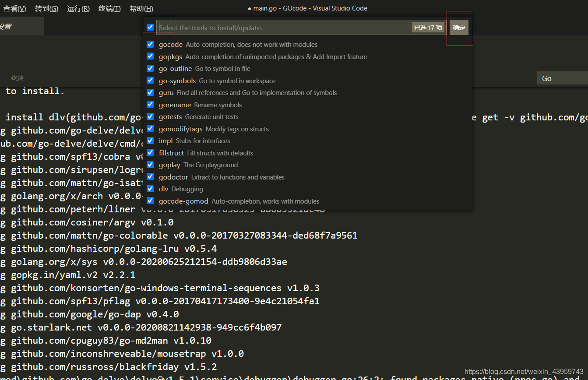Viewport: 588px width, 380px height.
Task: Click the 'Stubs for interfaces' description text
Action: [203, 141]
